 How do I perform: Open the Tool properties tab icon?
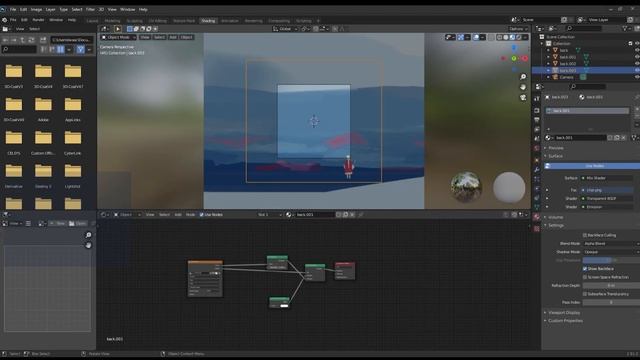coord(536,98)
